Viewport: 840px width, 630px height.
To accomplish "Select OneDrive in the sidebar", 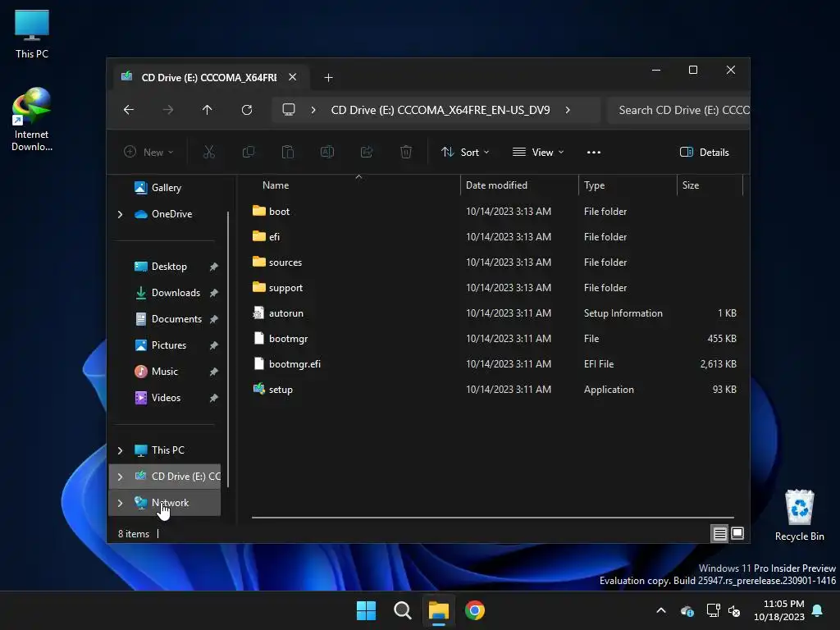I will (171, 214).
